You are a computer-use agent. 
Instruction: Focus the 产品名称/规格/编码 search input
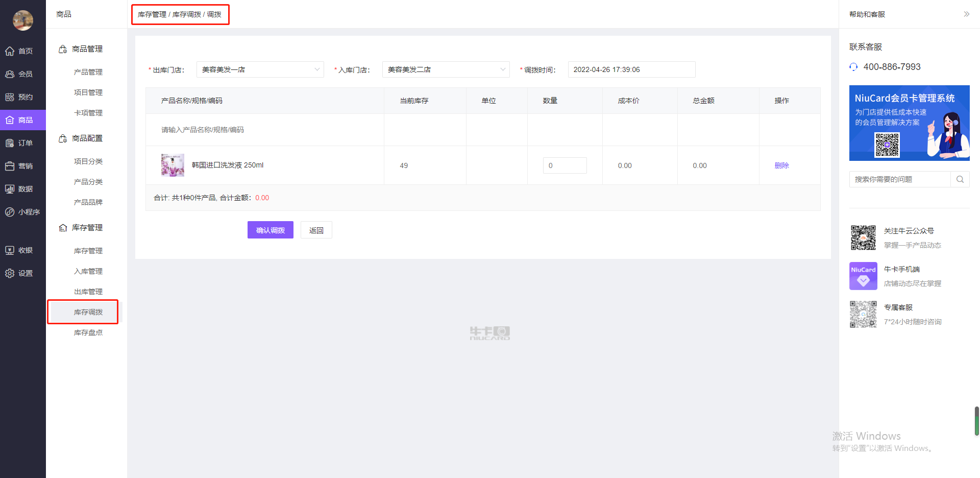tap(264, 130)
